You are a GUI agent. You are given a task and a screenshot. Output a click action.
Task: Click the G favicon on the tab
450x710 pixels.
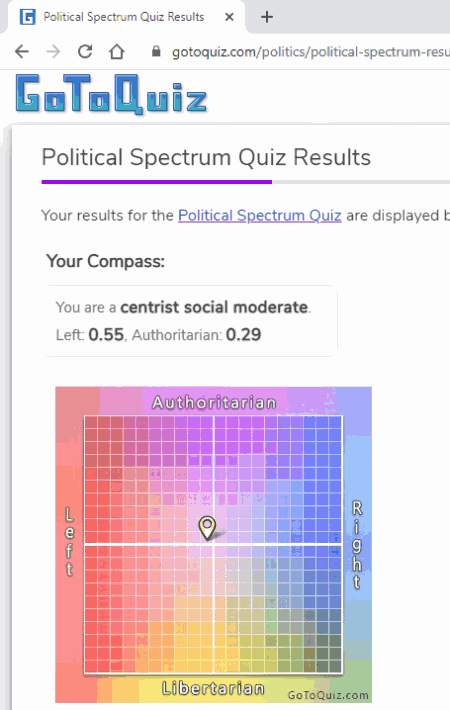point(28,17)
